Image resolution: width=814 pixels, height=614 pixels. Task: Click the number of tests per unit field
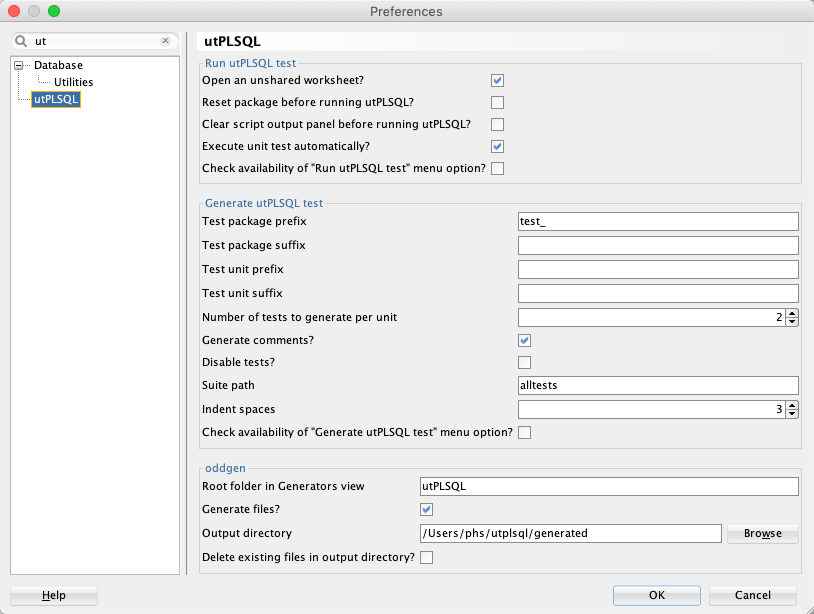click(651, 317)
